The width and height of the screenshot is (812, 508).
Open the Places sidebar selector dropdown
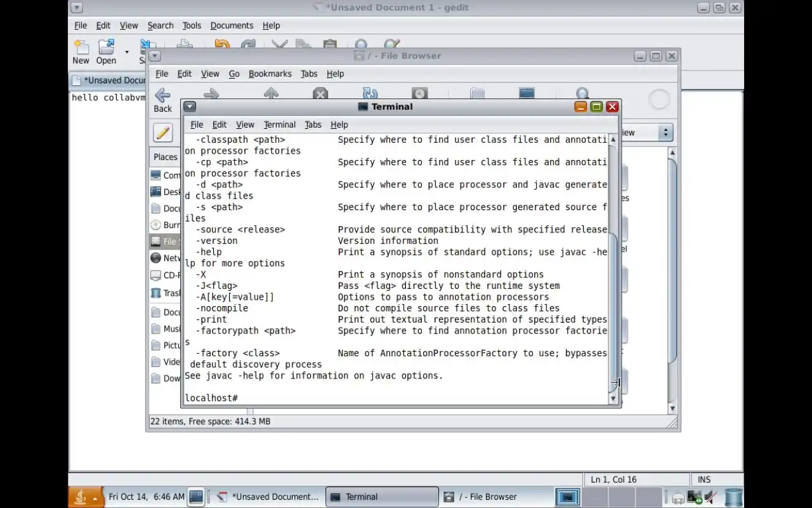(x=166, y=157)
